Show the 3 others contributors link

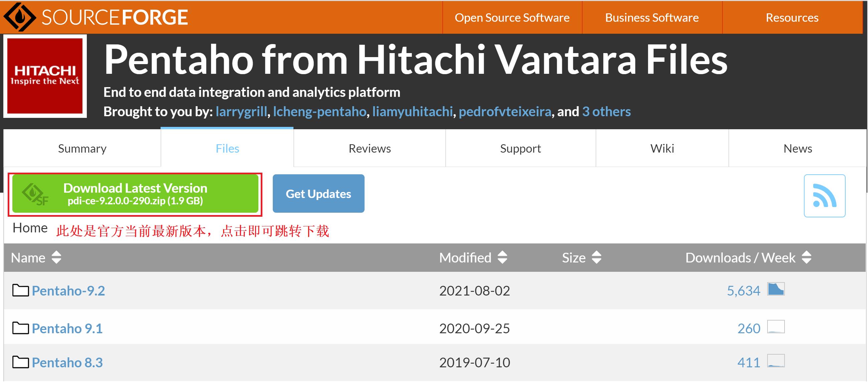pos(606,111)
